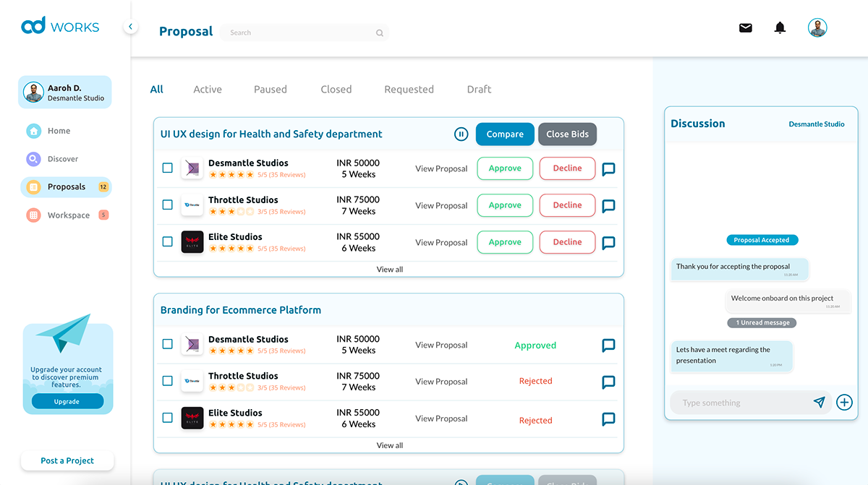This screenshot has width=868, height=485.
Task: Tick Desmantle Studios checkbox in Branding project
Action: click(167, 344)
